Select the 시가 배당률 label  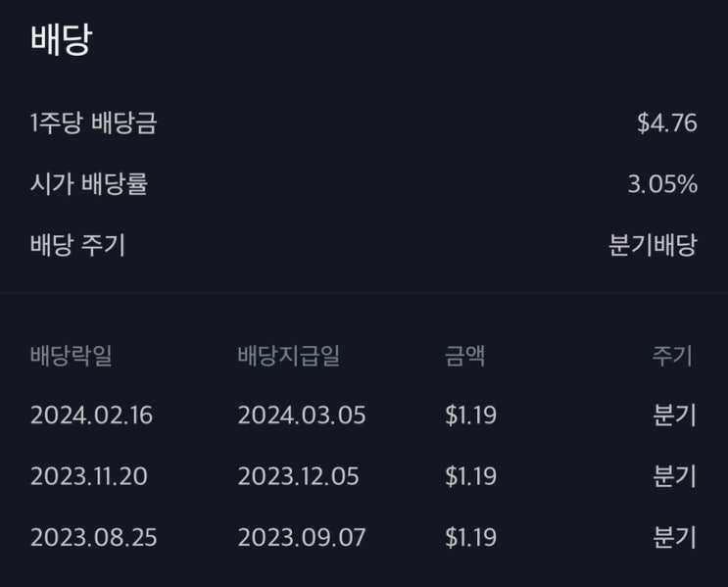click(x=88, y=184)
